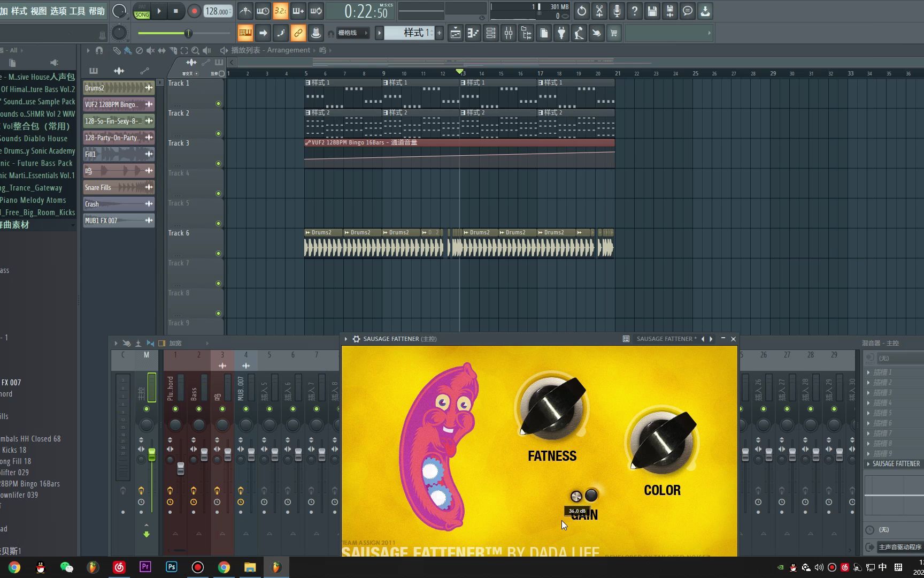Open the help question mark icon

(x=635, y=11)
